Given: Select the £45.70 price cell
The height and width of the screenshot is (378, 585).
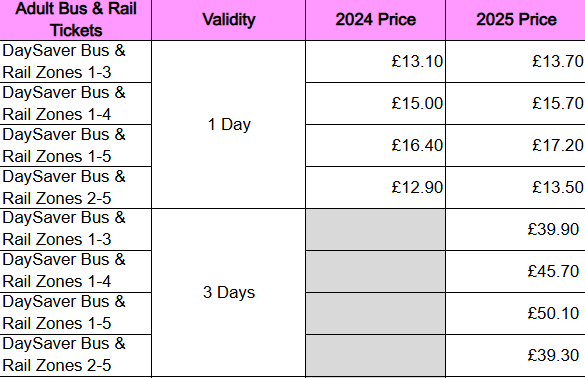Looking at the screenshot, I should point(516,271).
